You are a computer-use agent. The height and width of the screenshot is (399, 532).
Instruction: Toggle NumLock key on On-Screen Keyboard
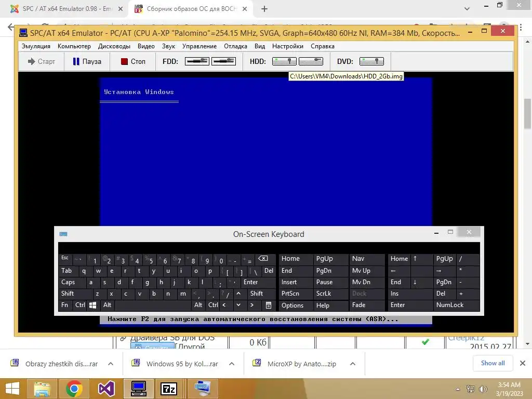[456, 305]
